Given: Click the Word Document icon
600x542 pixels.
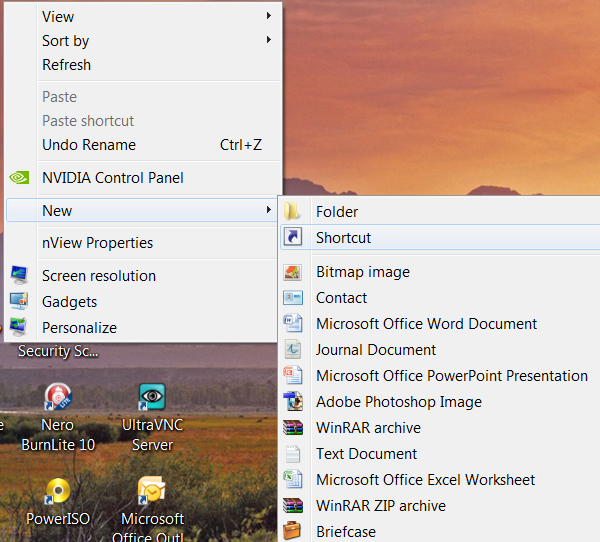Looking at the screenshot, I should tap(293, 323).
